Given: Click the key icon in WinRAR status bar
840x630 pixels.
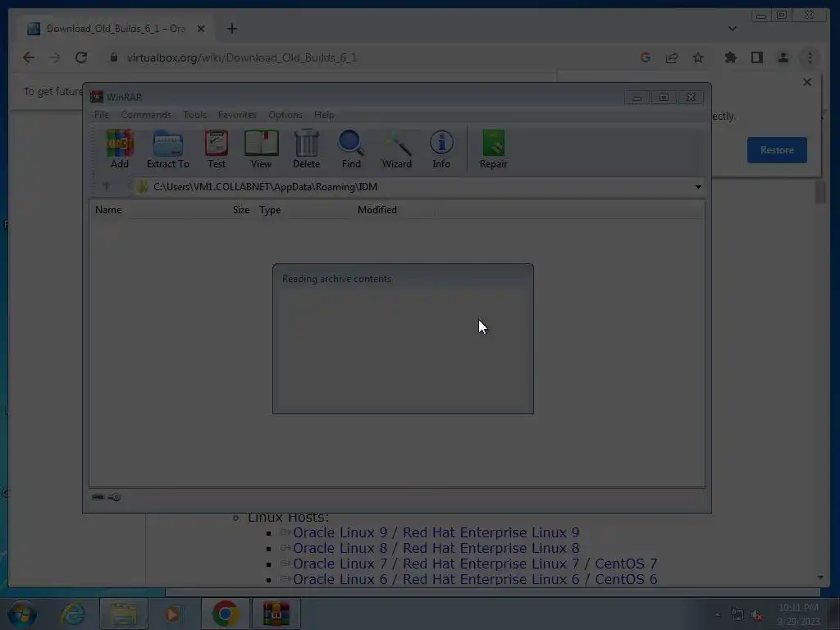Looking at the screenshot, I should pyautogui.click(x=114, y=497).
